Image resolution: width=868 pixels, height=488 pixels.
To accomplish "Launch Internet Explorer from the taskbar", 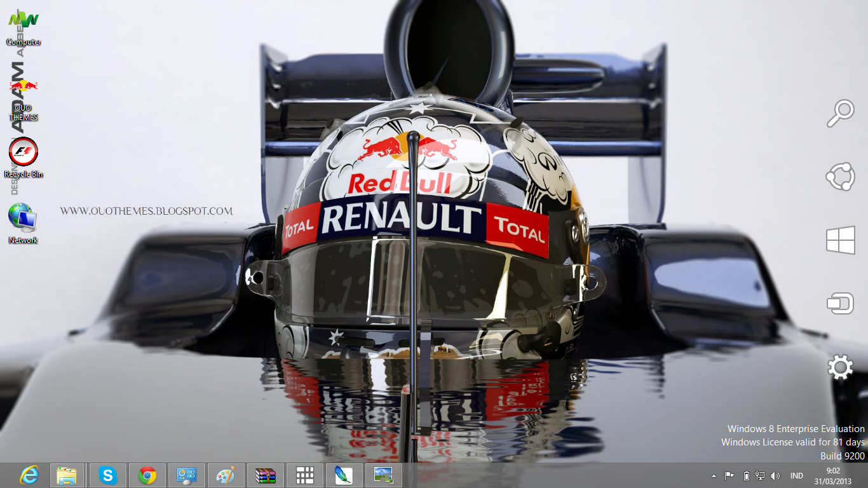I will point(29,475).
